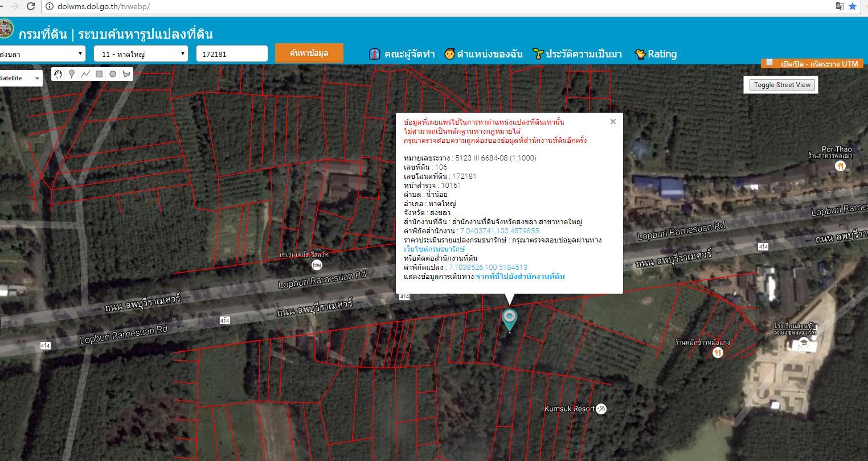
Task: Click the Kumsuk Resort map icon
Action: (601, 409)
